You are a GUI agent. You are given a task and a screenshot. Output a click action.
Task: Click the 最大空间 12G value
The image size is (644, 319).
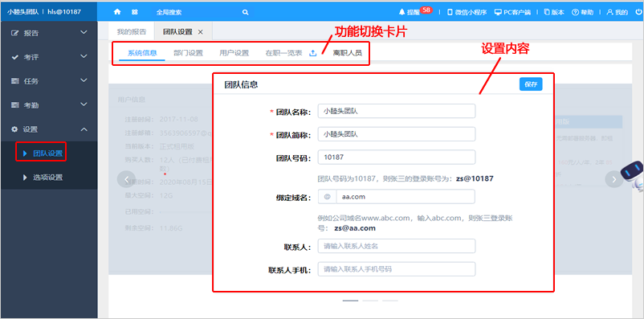click(x=166, y=196)
